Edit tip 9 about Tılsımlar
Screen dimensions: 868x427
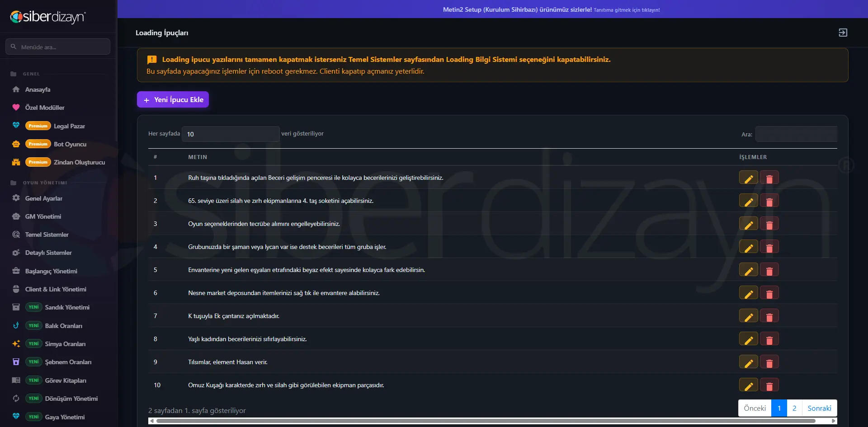click(748, 362)
